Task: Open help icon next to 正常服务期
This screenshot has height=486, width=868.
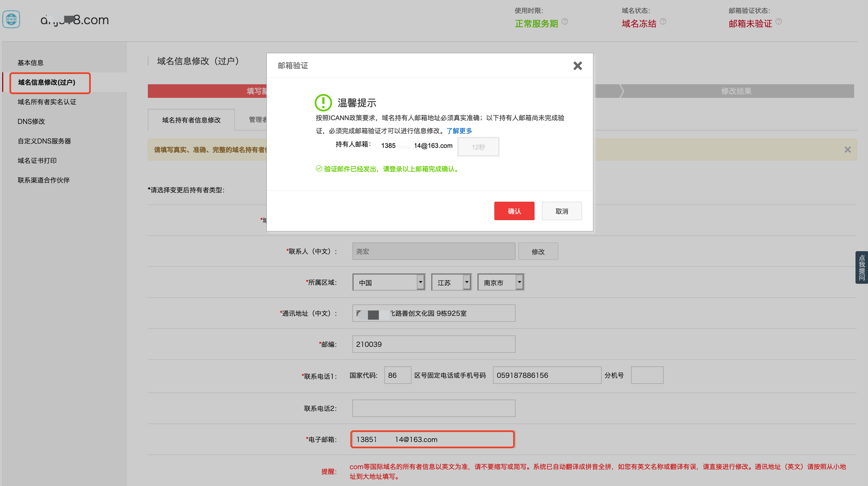Action: pos(565,21)
